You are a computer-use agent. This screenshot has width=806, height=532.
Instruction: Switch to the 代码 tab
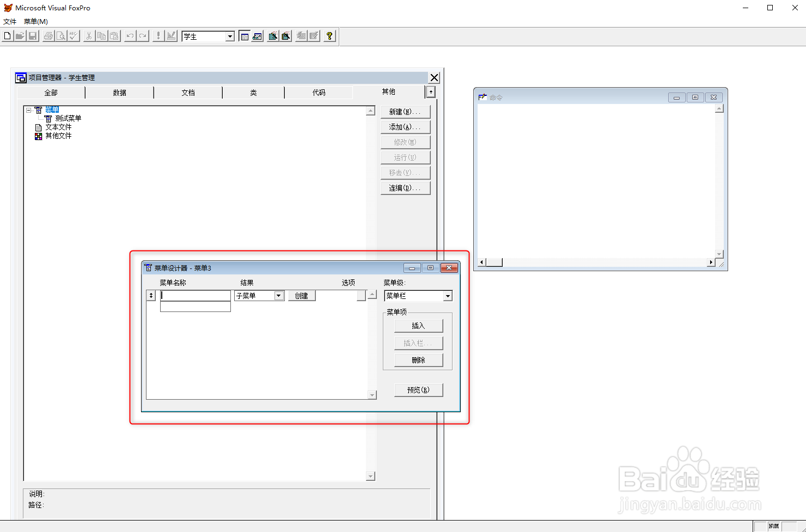[x=319, y=93]
